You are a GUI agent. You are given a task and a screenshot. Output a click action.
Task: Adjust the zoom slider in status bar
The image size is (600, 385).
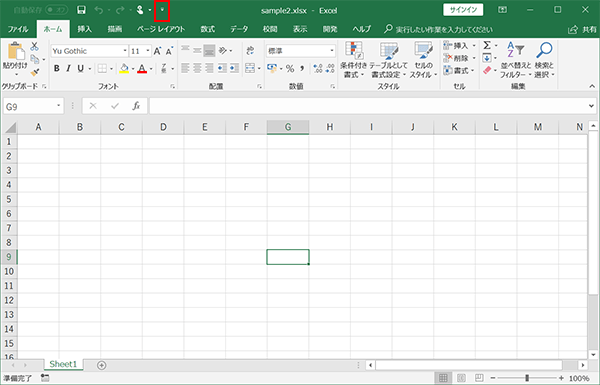coord(527,378)
